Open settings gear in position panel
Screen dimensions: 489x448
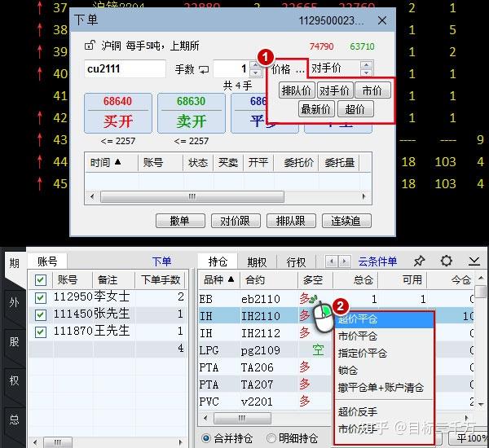click(446, 261)
